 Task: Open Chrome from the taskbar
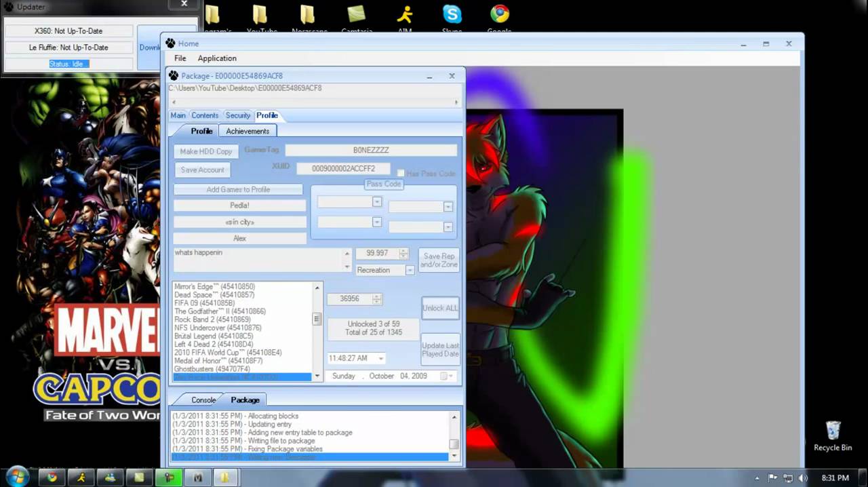tap(52, 478)
